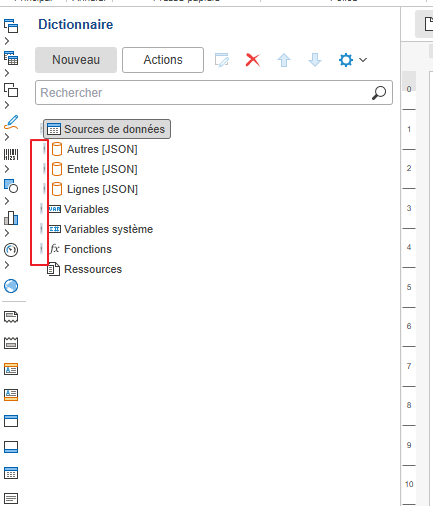
Task: Click the red X delete icon
Action: click(x=253, y=60)
